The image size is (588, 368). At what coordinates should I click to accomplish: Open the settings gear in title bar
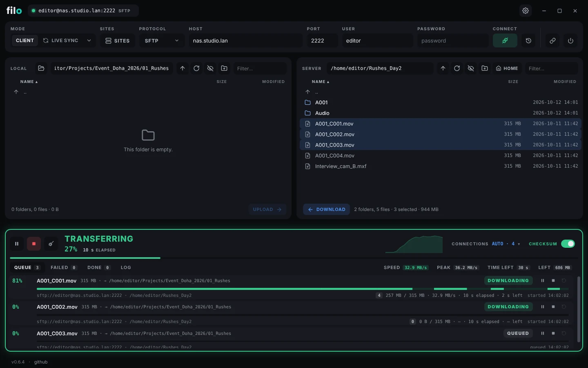[526, 11]
